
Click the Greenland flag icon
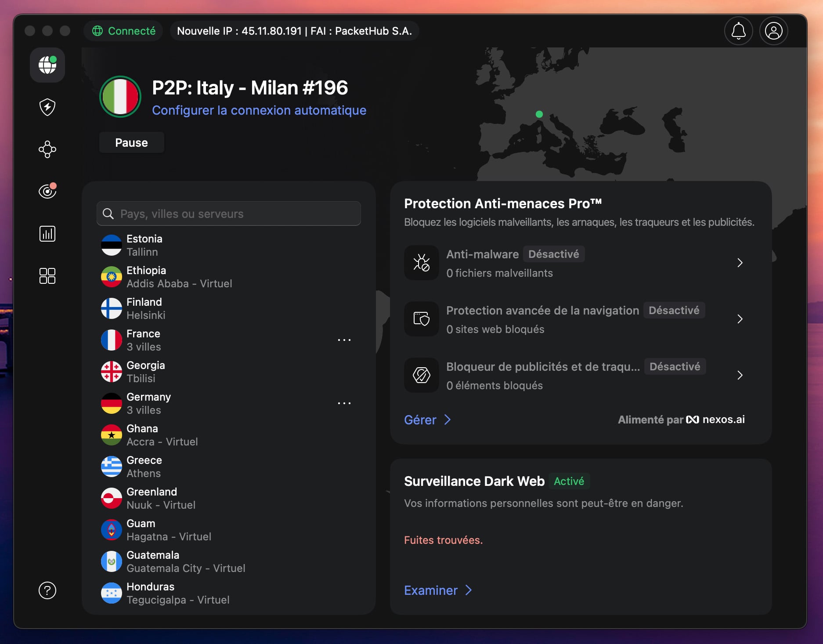[112, 498]
